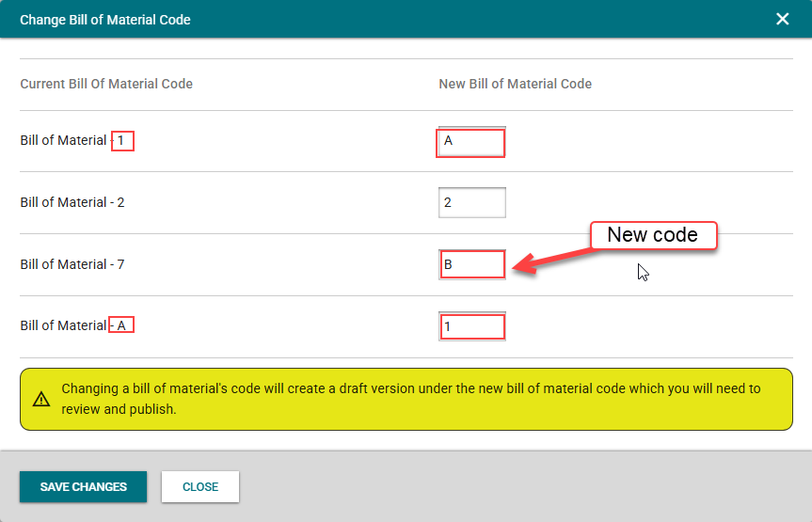Select the 'Bill of Material - A' row label

coord(64,325)
